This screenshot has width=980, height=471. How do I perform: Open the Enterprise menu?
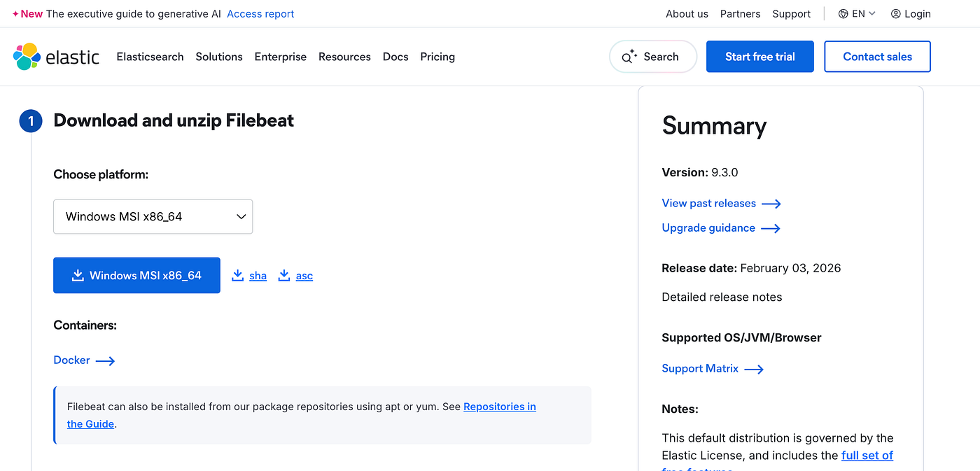click(280, 57)
